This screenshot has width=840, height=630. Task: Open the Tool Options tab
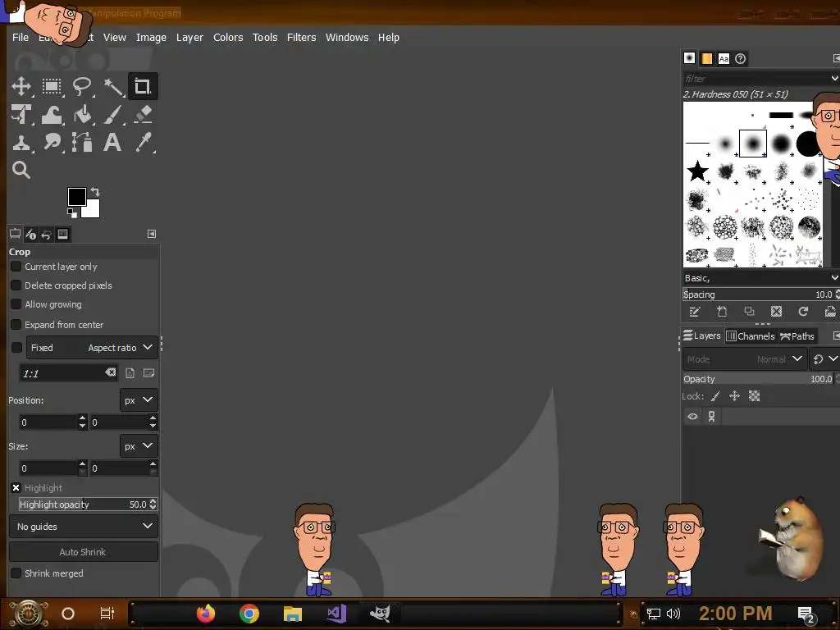[15, 234]
